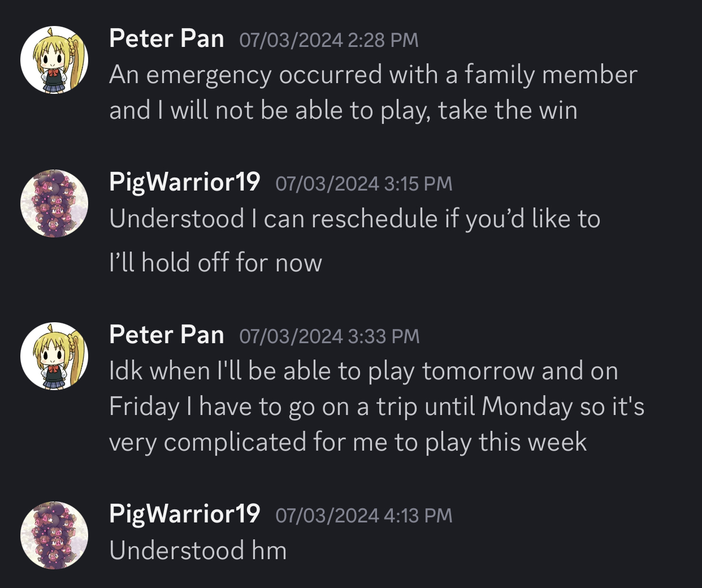This screenshot has height=588, width=702.
Task: Open Peter Pan's avatar on 3:33 PM message
Action: tap(54, 356)
